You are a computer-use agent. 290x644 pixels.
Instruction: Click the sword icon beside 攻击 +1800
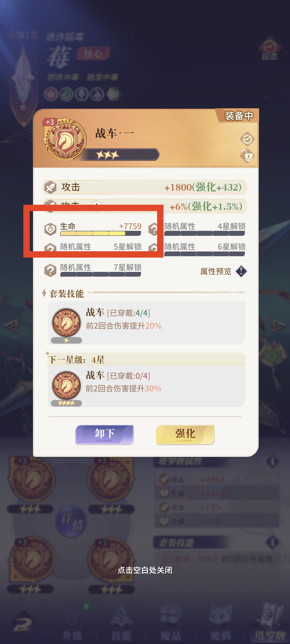pos(50,187)
